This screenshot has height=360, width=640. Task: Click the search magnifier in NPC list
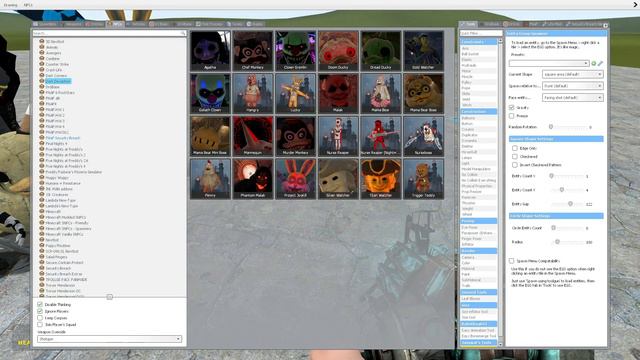coord(183,33)
